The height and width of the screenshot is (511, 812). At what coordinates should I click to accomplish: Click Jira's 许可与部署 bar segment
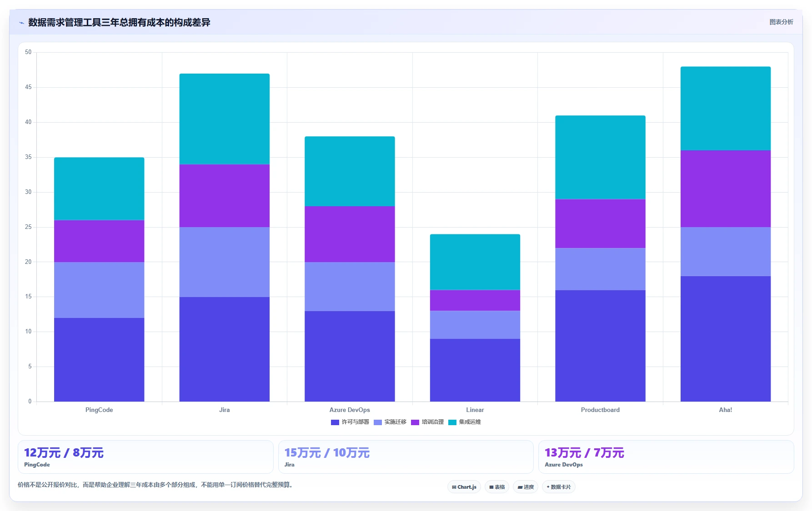(x=225, y=349)
